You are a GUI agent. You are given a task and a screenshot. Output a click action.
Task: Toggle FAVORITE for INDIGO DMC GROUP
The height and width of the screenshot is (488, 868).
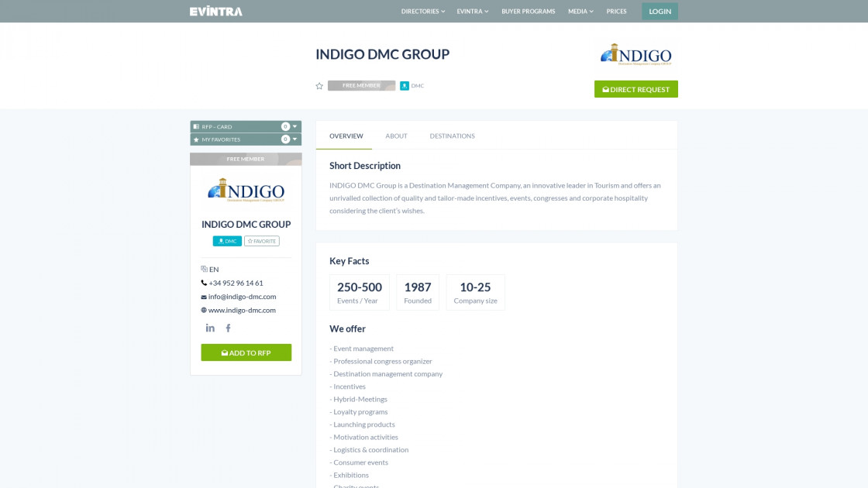[261, 241]
